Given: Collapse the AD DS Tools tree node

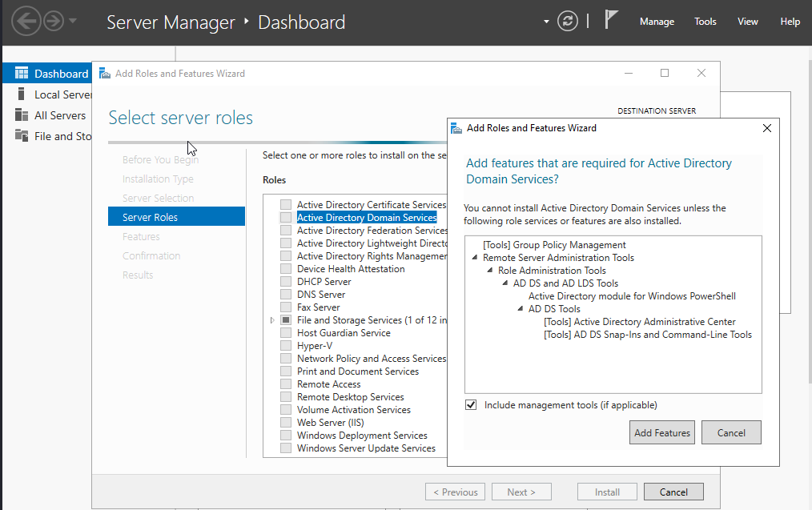Looking at the screenshot, I should (x=521, y=309).
